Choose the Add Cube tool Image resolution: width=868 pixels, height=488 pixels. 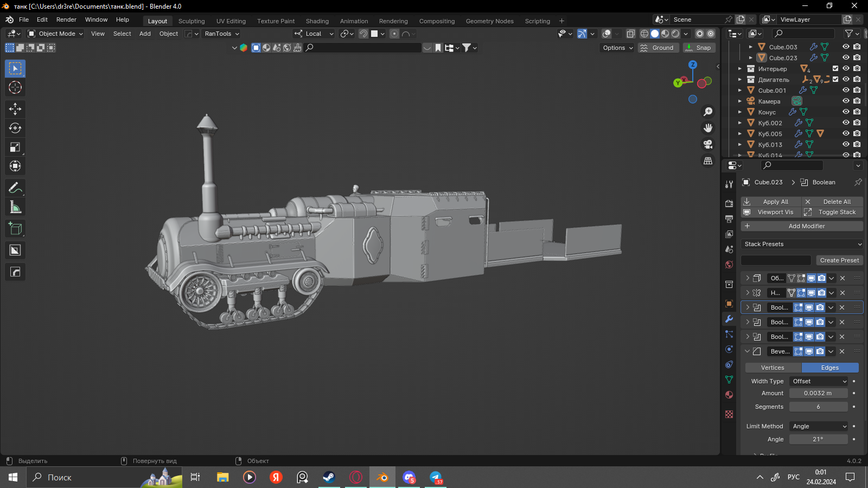coord(15,229)
